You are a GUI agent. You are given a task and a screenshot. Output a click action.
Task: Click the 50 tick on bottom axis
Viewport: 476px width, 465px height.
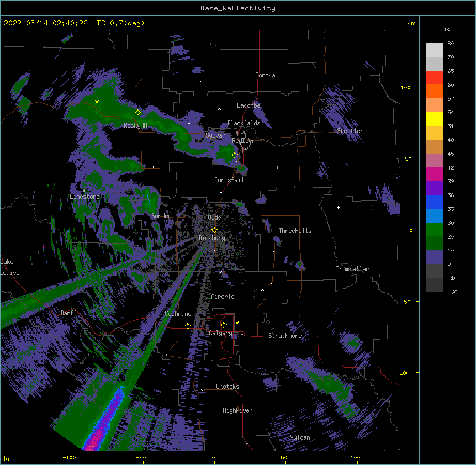tap(284, 457)
